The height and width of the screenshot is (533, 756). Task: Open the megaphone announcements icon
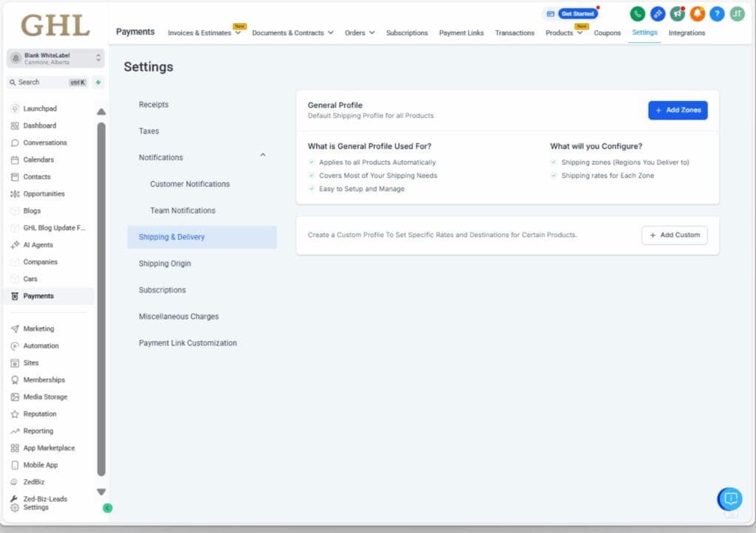tap(677, 14)
